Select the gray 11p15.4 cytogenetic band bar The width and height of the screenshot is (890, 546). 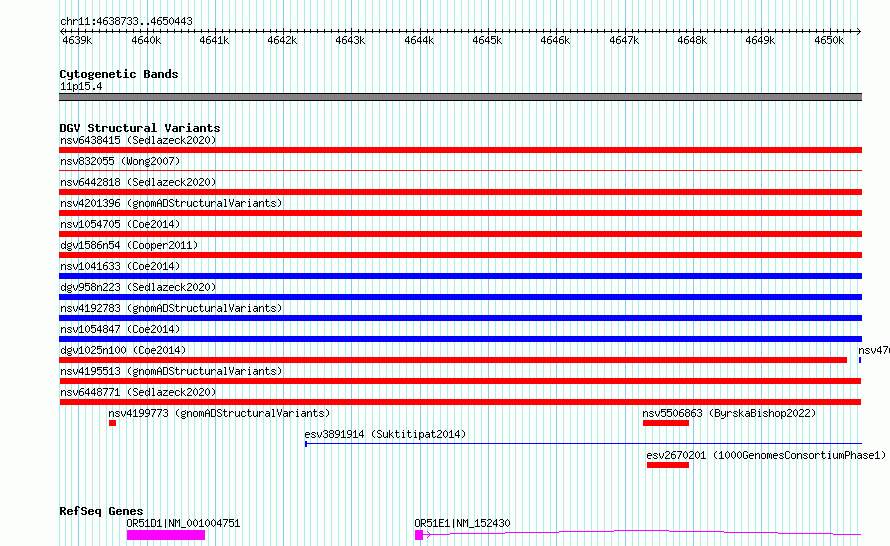[x=460, y=97]
